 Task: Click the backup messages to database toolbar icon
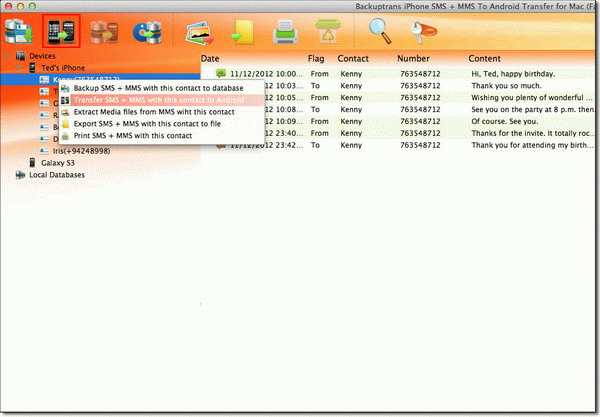[18, 32]
